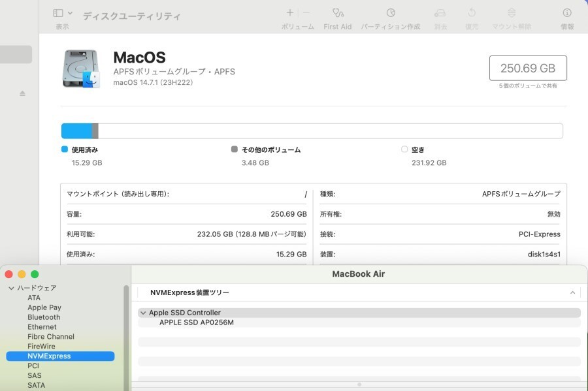
Task: Click the unmount disk icon
Action: tap(512, 13)
